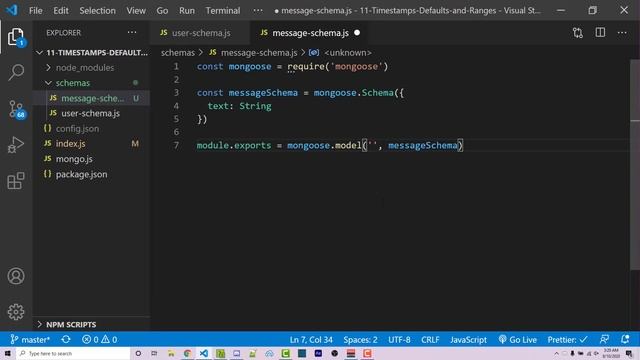
Task: Click the Ln 7, Col 34 cursor position
Action: tap(311, 340)
